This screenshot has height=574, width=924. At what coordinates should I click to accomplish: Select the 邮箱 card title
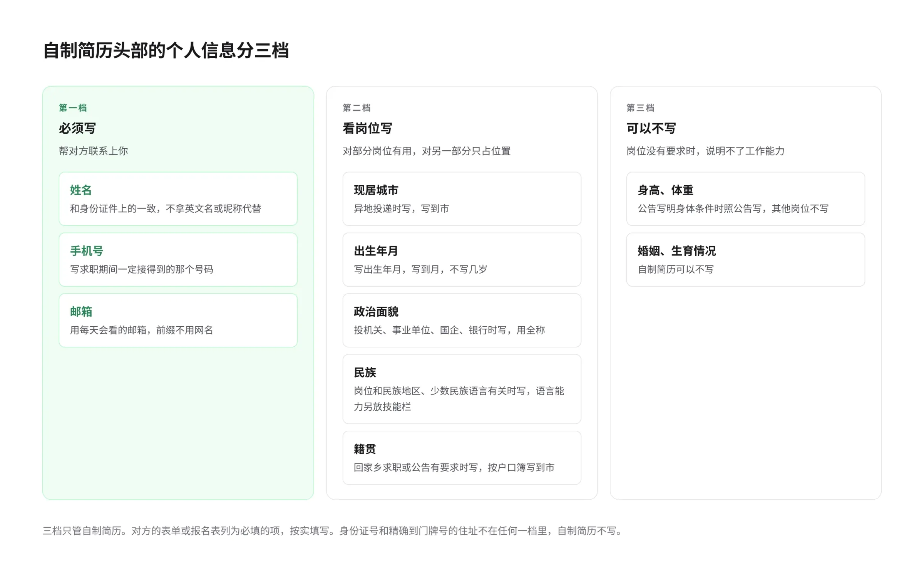coord(81,312)
